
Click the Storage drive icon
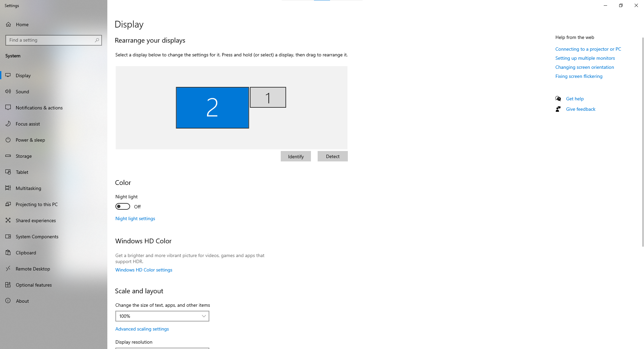click(x=8, y=156)
